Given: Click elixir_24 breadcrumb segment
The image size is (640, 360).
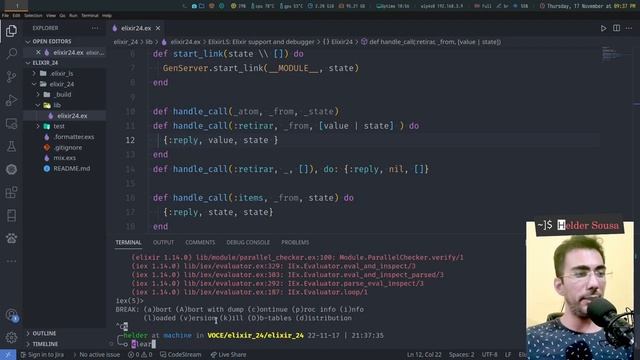Looking at the screenshot, I should click(x=126, y=42).
